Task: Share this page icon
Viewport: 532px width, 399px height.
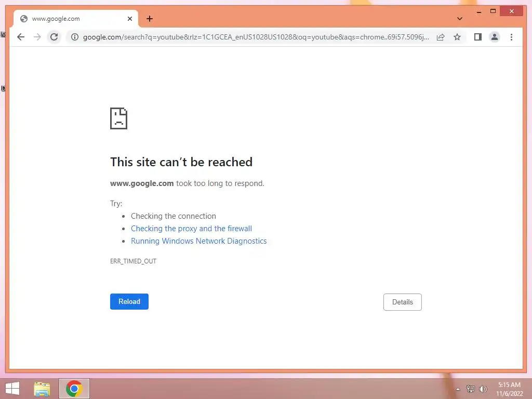Action: [441, 37]
